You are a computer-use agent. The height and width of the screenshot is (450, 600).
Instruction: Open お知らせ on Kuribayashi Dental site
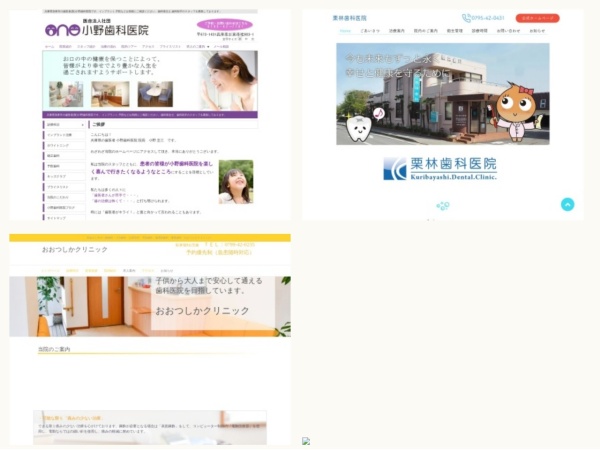537,31
